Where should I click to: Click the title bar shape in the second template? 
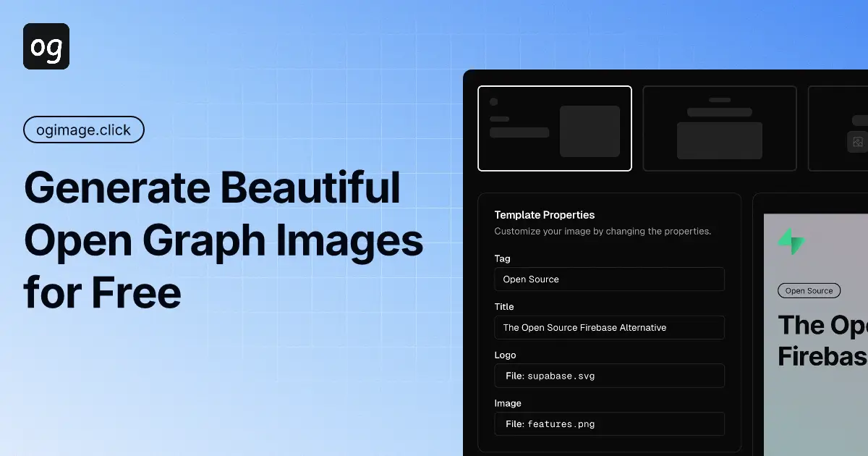719,111
